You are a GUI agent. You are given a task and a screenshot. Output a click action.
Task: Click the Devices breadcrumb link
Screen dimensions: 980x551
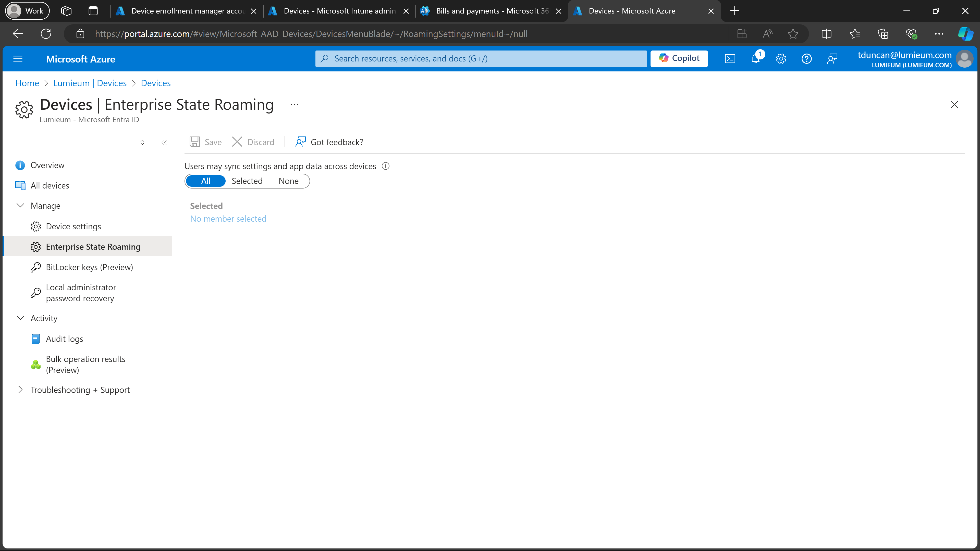click(x=156, y=83)
